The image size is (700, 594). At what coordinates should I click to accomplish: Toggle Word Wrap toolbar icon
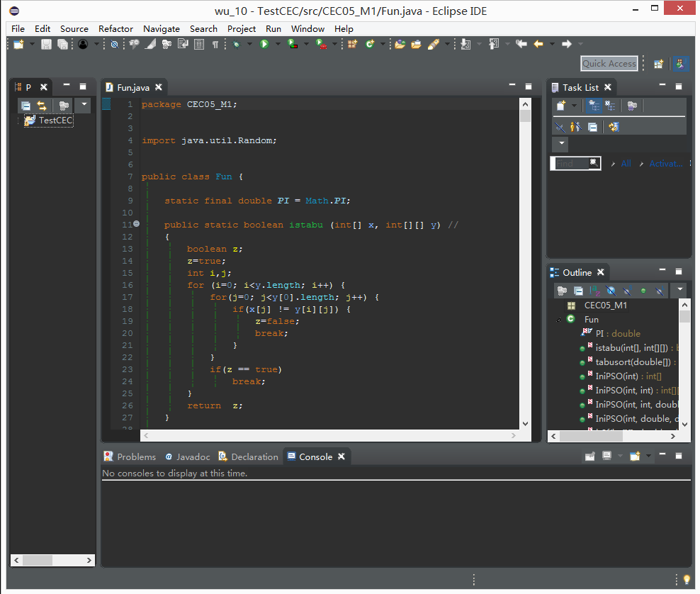[x=183, y=44]
